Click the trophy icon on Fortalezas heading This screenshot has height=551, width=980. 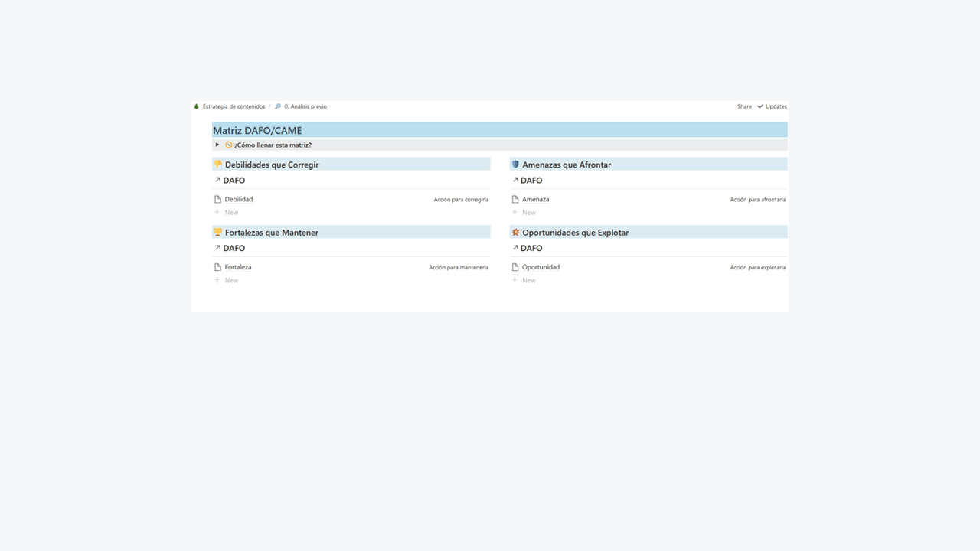pos(218,232)
